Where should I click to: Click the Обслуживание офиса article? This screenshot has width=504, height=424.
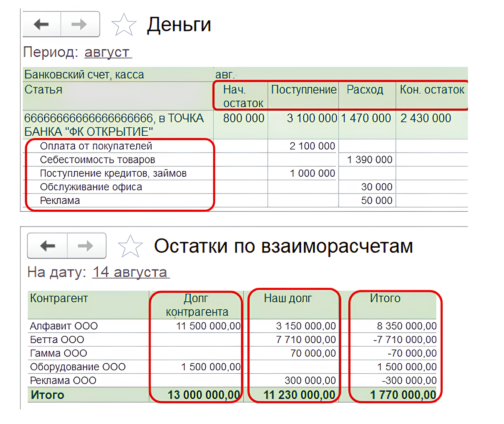[x=91, y=187]
